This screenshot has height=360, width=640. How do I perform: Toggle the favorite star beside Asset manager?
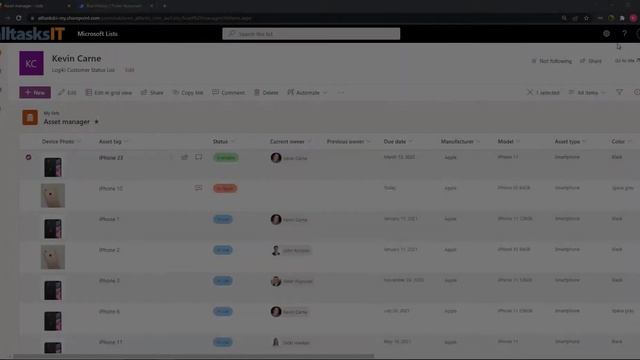97,122
